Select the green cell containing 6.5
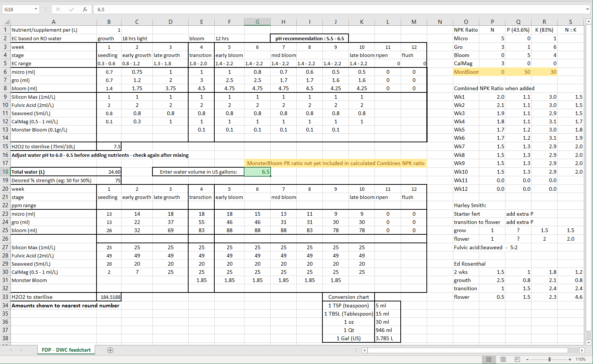 tap(257, 172)
